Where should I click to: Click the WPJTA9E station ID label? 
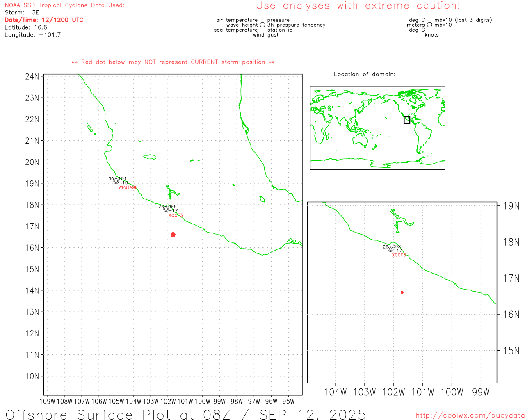tap(128, 188)
